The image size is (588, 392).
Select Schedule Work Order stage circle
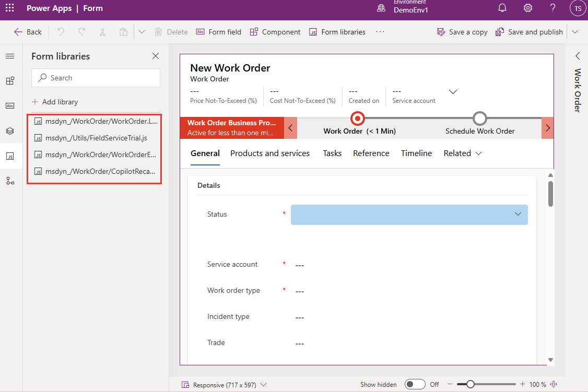479,118
